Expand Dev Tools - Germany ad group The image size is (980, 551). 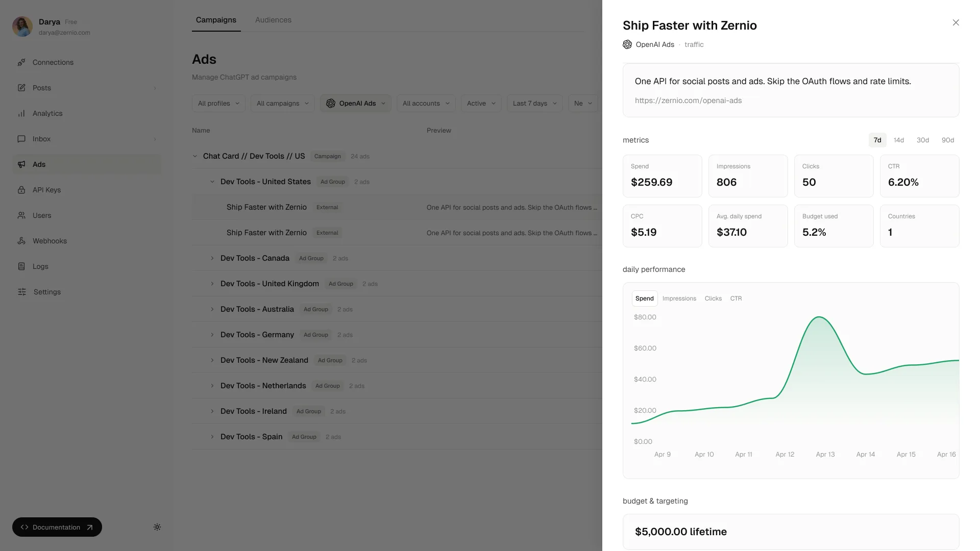click(x=212, y=335)
